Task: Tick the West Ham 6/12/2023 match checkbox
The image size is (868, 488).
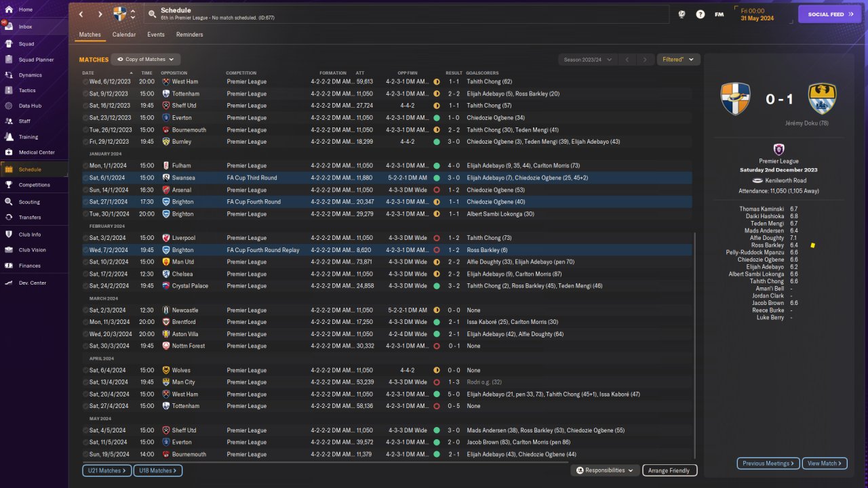Action: (85, 82)
